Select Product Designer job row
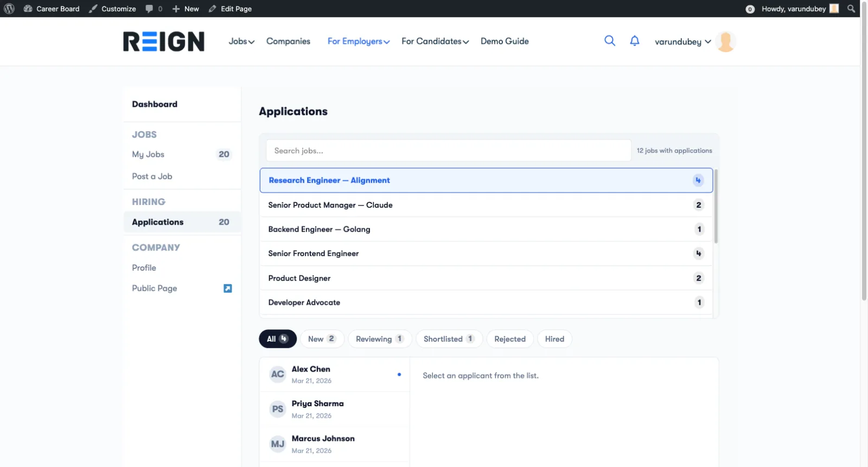 (x=486, y=278)
